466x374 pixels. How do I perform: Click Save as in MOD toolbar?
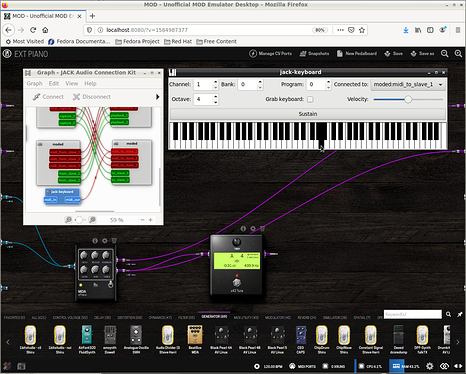point(422,54)
